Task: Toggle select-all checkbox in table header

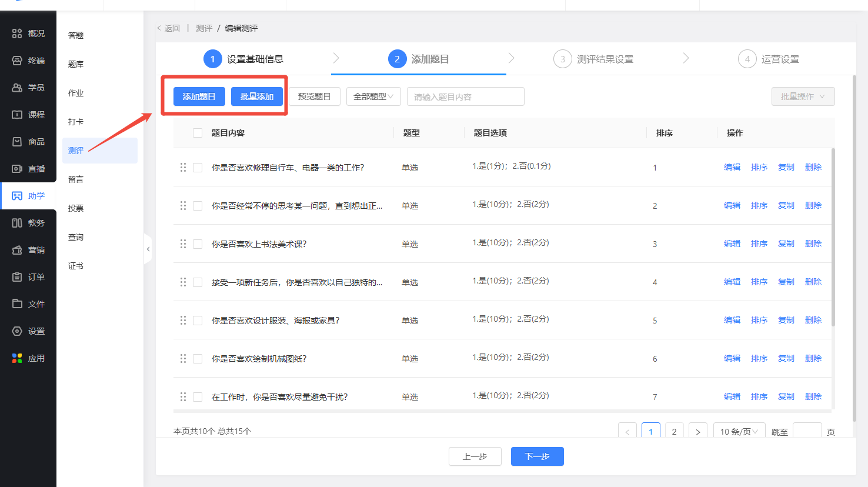Action: (198, 133)
